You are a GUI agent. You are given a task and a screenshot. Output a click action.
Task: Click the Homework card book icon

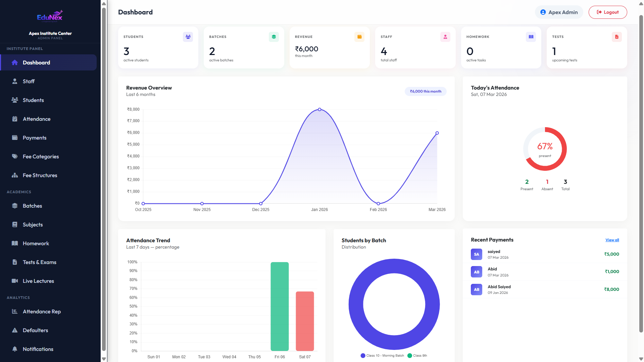(x=531, y=37)
